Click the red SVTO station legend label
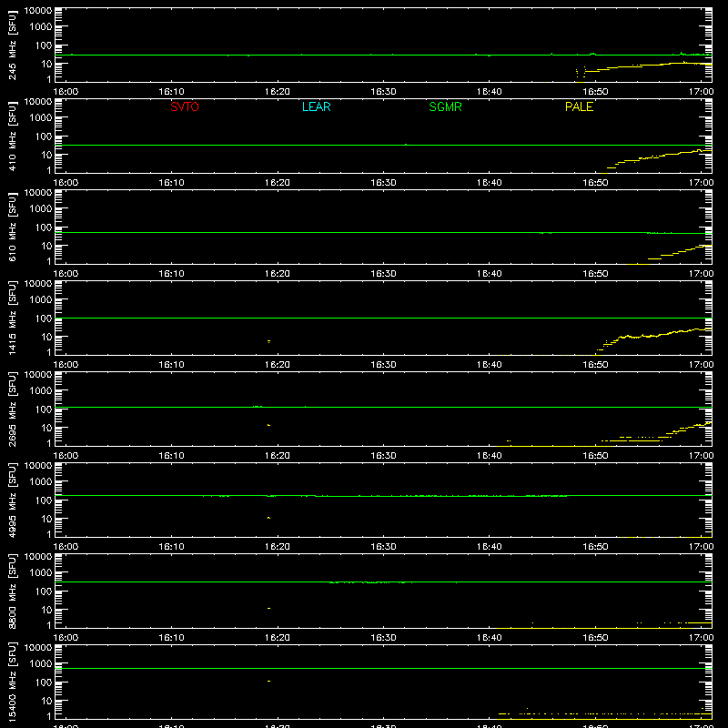This screenshot has width=728, height=728. [185, 106]
